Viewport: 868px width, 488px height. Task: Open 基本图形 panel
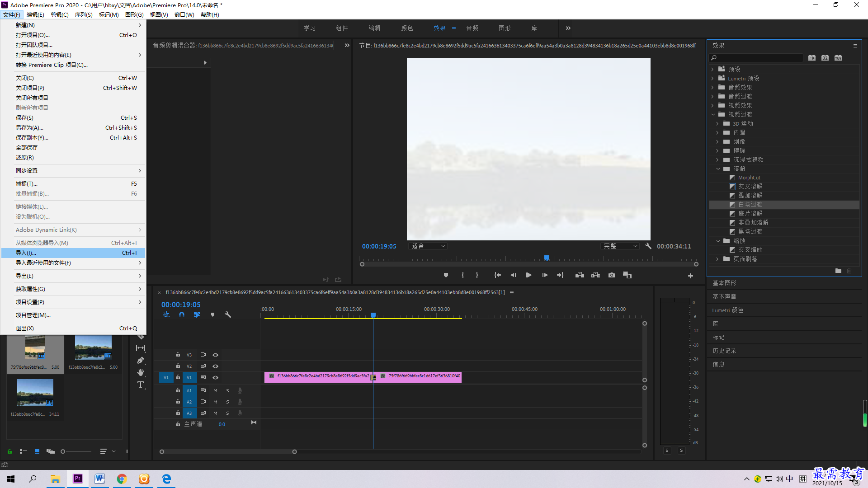click(724, 283)
